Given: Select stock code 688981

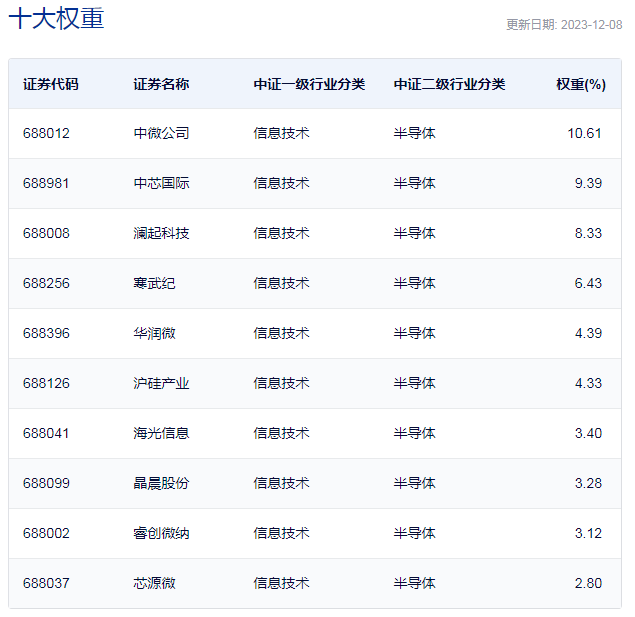Looking at the screenshot, I should point(46,183).
